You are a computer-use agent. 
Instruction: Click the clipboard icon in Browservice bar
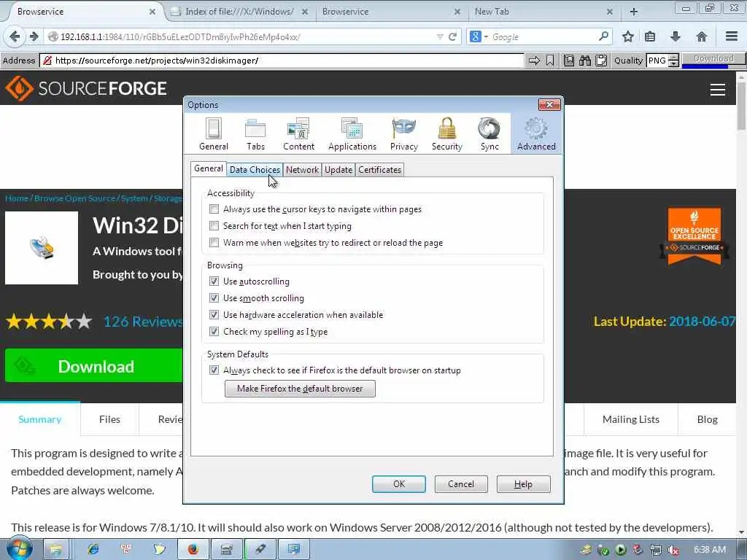601,61
